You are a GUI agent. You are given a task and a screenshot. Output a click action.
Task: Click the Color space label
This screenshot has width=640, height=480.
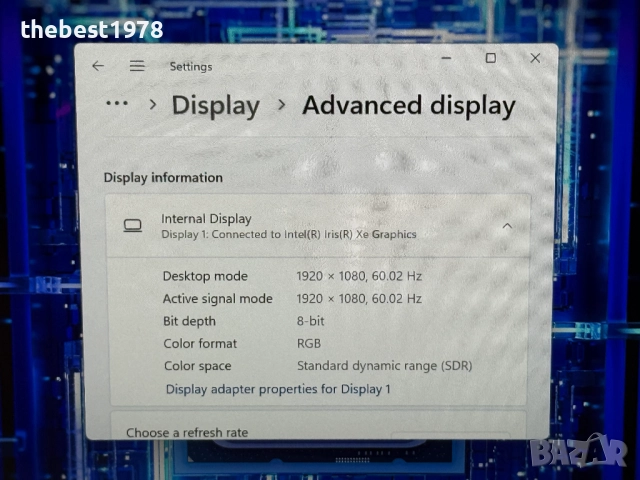[x=198, y=366]
